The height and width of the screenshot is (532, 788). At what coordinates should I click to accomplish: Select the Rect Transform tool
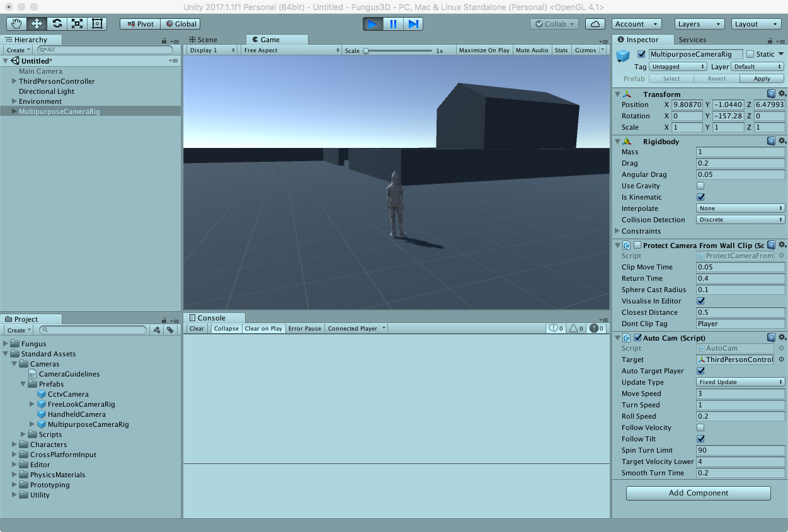pyautogui.click(x=97, y=24)
